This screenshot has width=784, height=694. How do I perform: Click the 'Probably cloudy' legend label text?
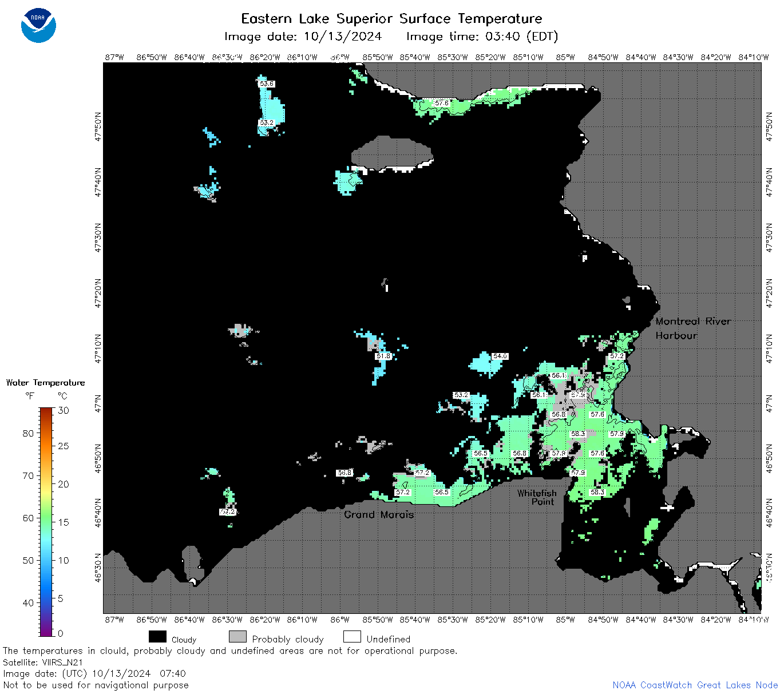point(288,639)
